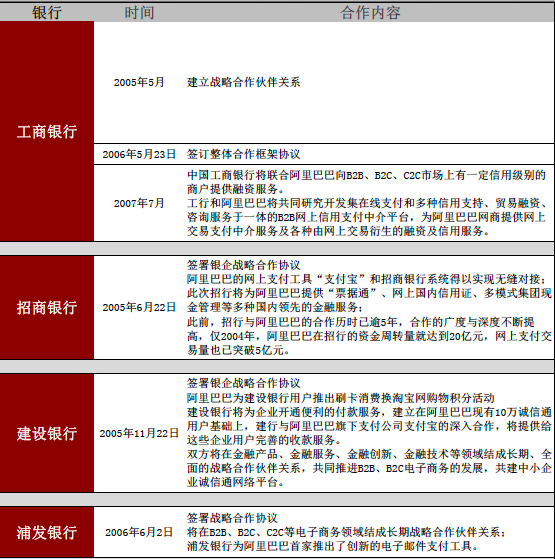Click the line starting 这些企业用户完善的收款服务
Screen dimensions: 555x559
point(264,440)
